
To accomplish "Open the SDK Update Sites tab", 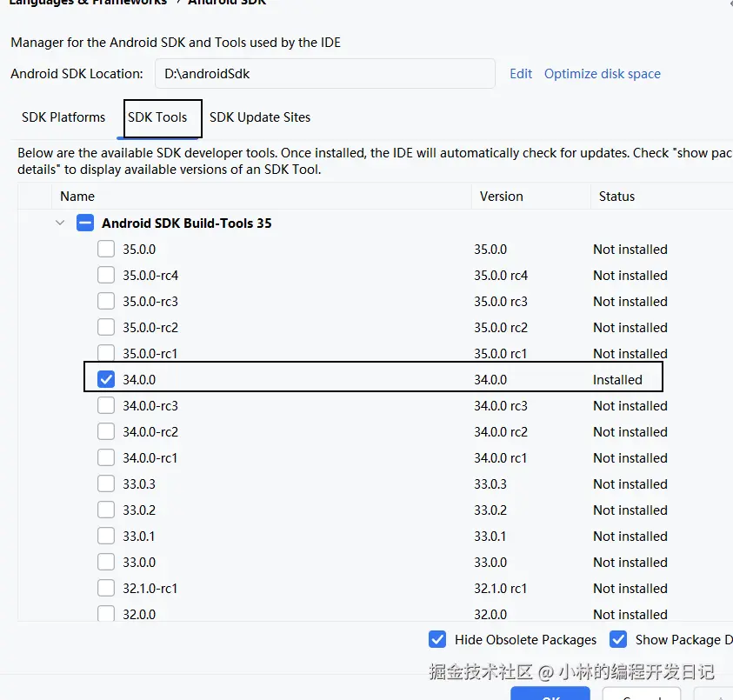I will 260,117.
